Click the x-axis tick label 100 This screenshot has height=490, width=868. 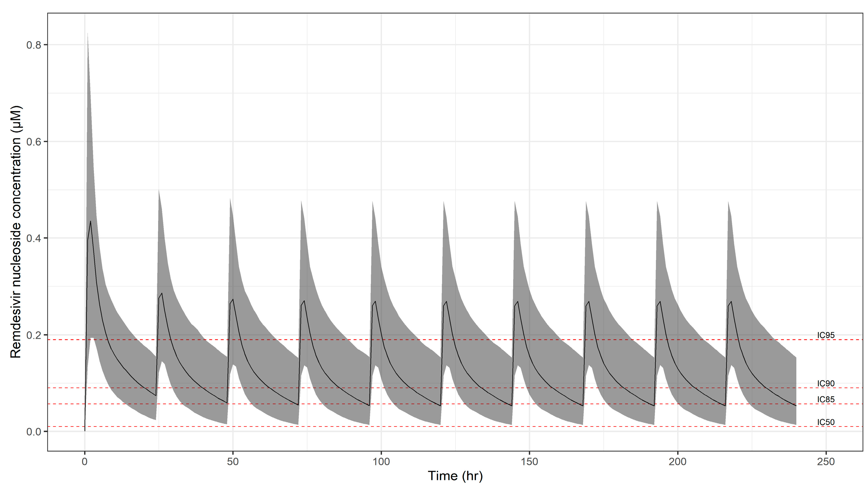tap(381, 461)
